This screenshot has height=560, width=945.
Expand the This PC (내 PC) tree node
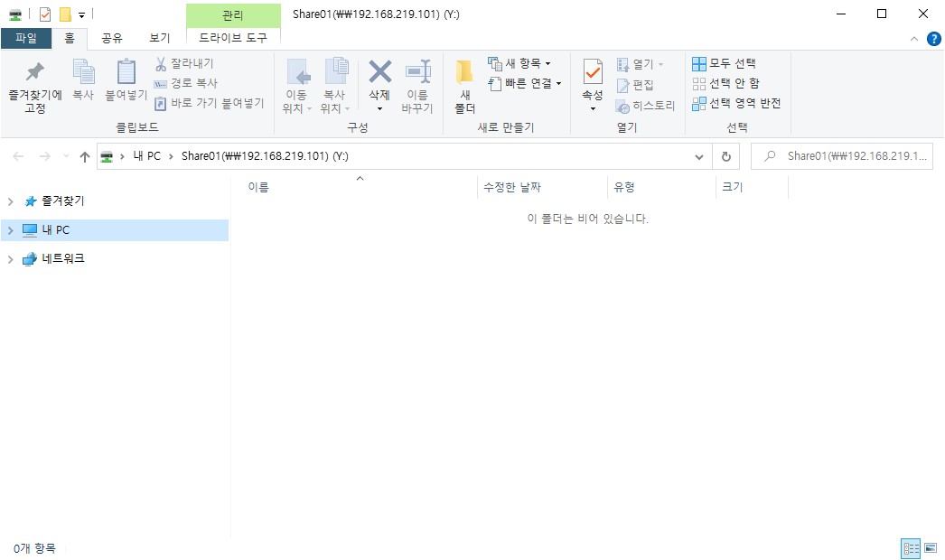(10, 230)
